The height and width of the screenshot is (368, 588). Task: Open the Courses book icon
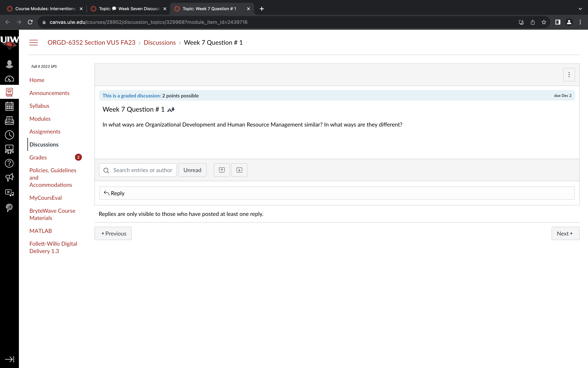(9, 92)
